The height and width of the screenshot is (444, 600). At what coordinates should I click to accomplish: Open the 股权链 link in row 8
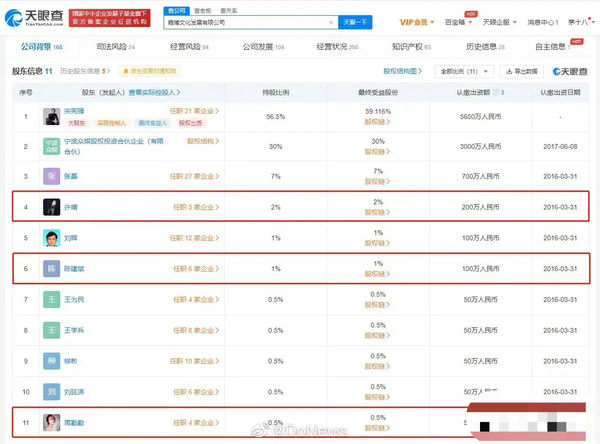(377, 336)
